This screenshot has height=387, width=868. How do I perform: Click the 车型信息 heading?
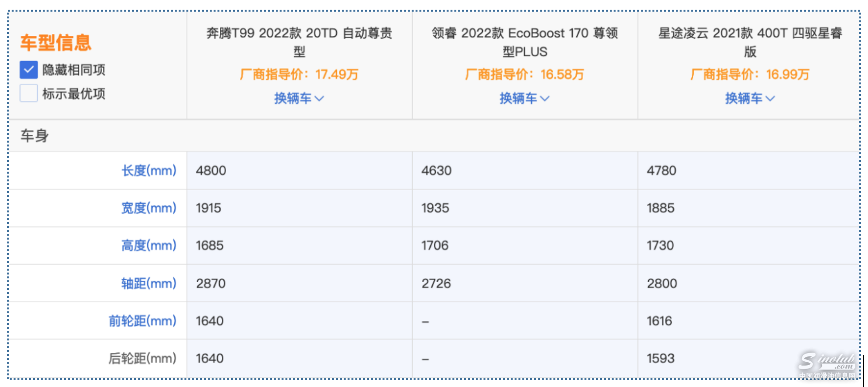click(x=55, y=43)
